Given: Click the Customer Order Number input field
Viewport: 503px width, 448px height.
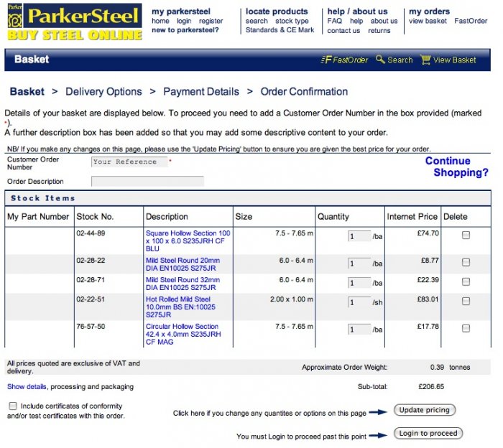Looking at the screenshot, I should (129, 162).
